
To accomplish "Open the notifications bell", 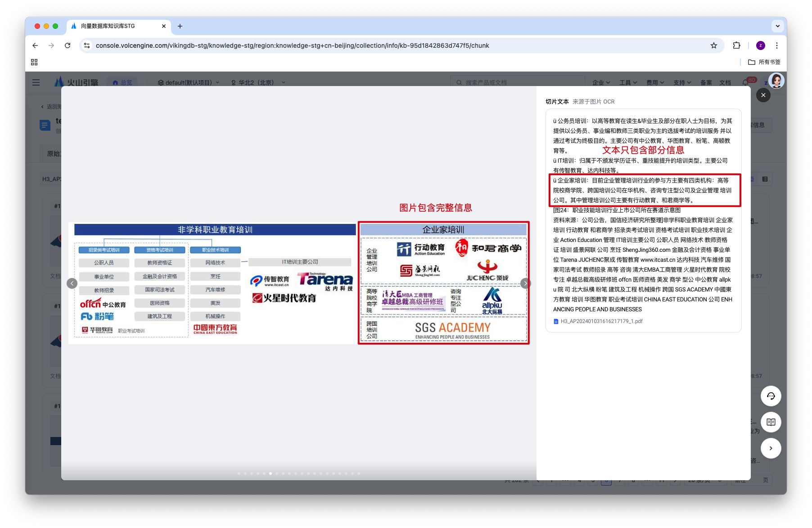I will pos(746,82).
